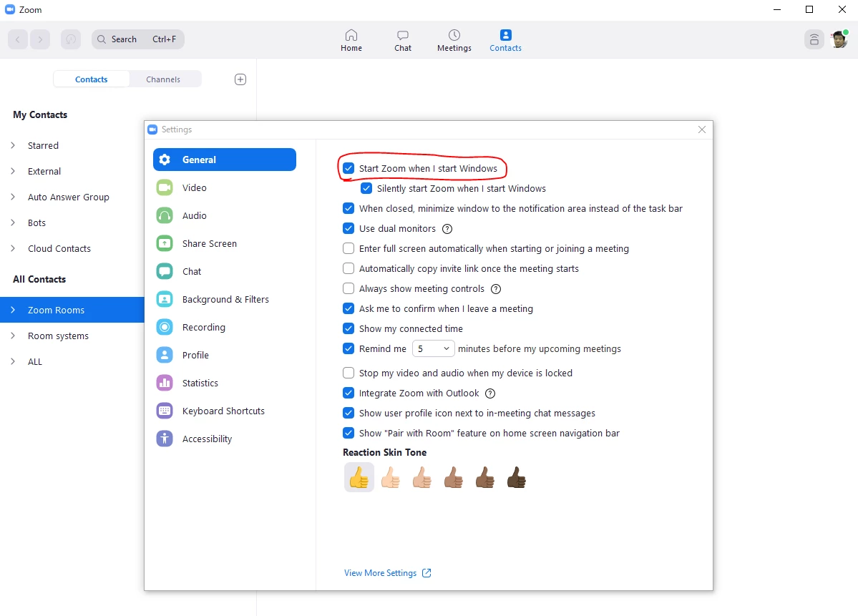Viewport: 858px width, 616px height.
Task: Select the Chat settings bubble icon
Action: click(165, 271)
